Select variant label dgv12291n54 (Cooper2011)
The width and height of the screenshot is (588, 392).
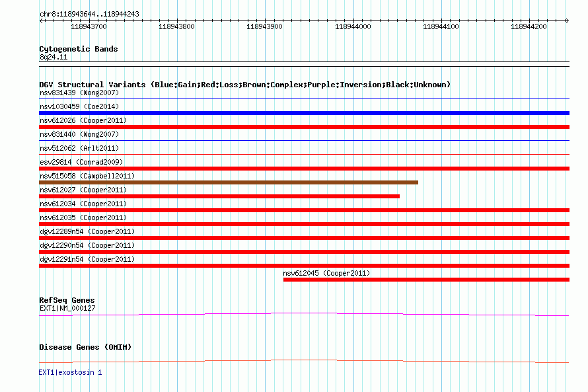pos(87,259)
